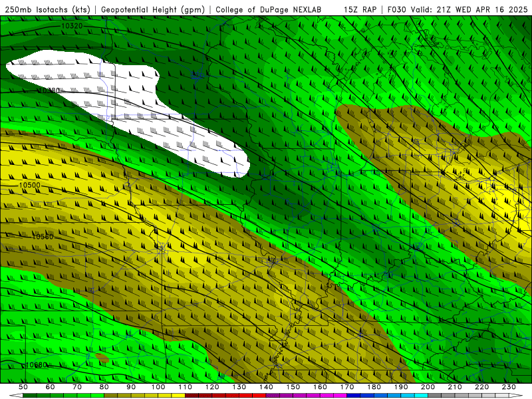The width and height of the screenshot is (532, 399).
Task: Click the '250mb Isotachs (kts)' title text
Action: coord(47,10)
